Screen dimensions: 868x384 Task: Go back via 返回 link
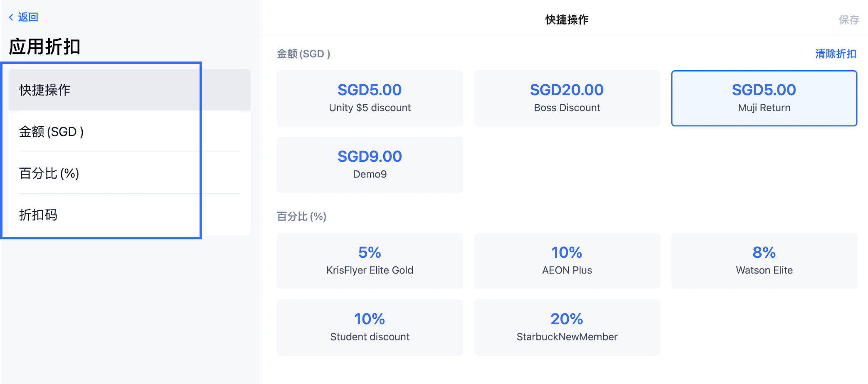tap(28, 17)
